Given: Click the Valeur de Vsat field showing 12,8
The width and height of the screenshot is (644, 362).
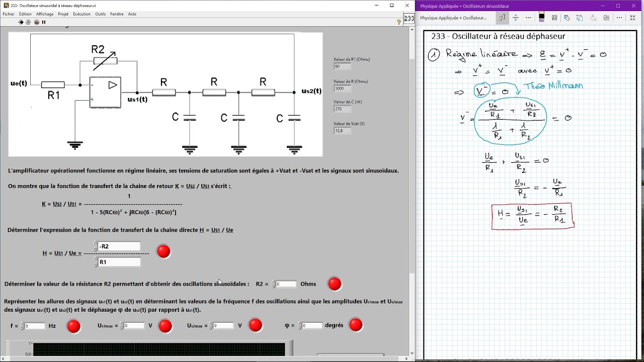Looking at the screenshot, I should click(x=342, y=131).
